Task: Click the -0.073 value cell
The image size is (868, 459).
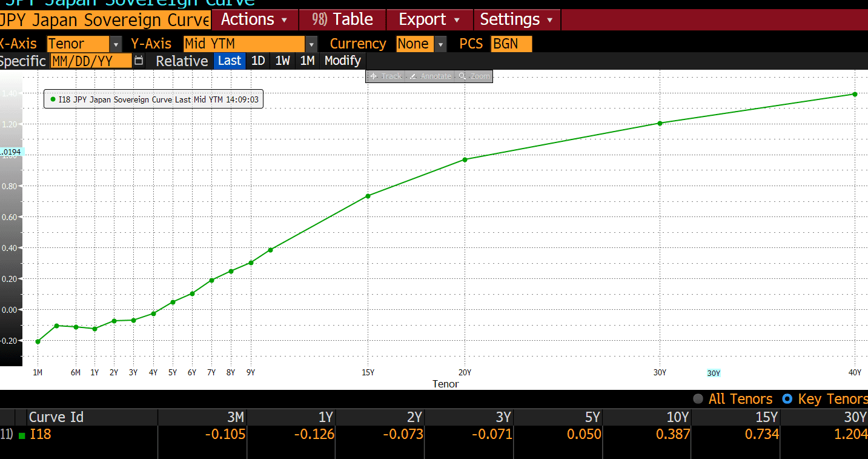Action: coord(403,434)
